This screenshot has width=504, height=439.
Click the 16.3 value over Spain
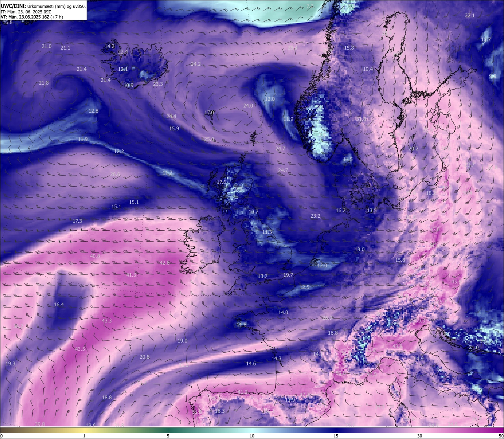tap(220, 411)
